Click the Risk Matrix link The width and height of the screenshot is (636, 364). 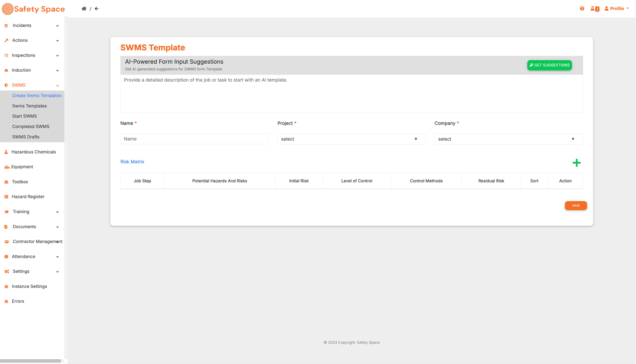pyautogui.click(x=132, y=162)
